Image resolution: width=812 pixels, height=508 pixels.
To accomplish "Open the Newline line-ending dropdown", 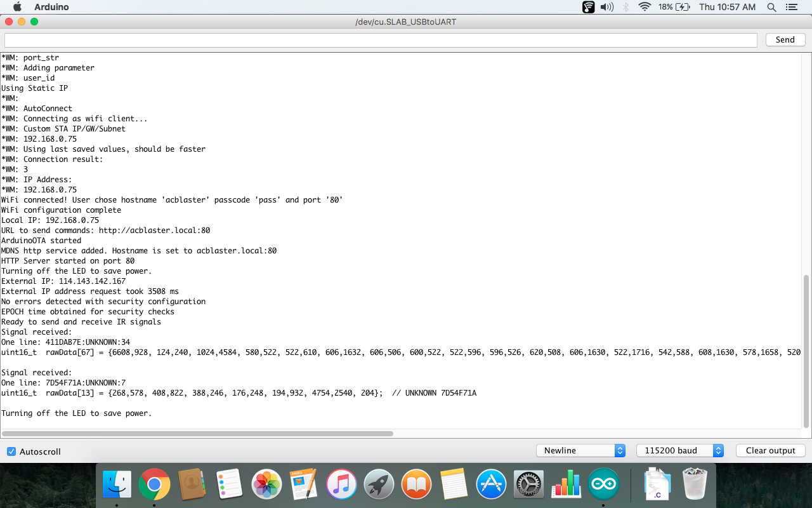I will 580,450.
